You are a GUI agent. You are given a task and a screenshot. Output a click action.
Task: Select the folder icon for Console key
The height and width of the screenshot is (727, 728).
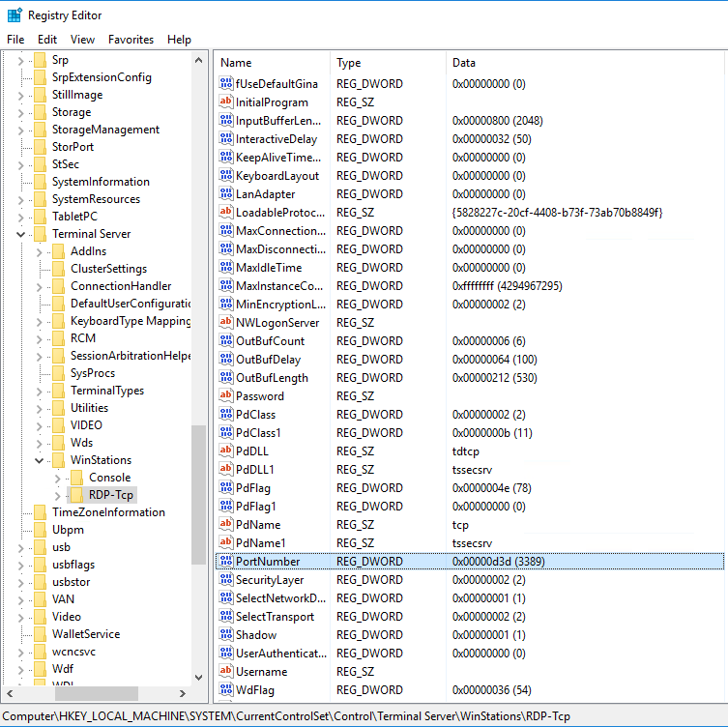77,478
